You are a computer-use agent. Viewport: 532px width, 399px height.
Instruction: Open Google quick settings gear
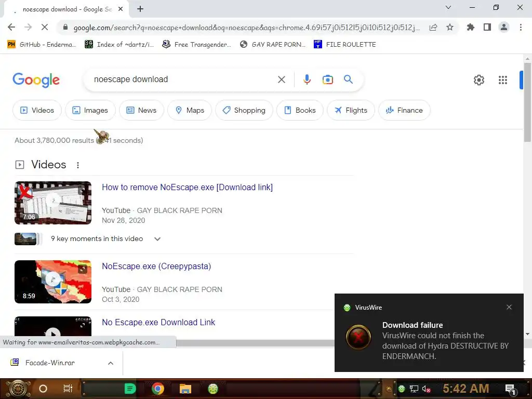click(478, 80)
